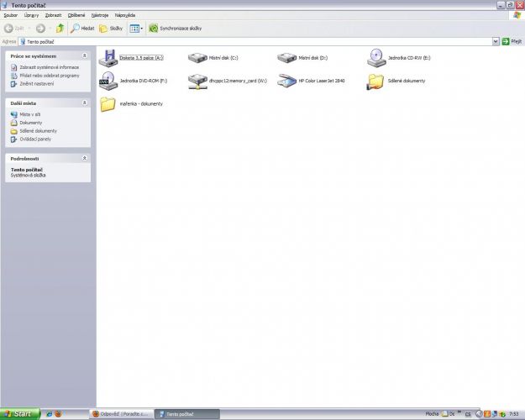Viewport: 525px width, 420px height.
Task: Open Místa v síti link
Action: pos(29,114)
